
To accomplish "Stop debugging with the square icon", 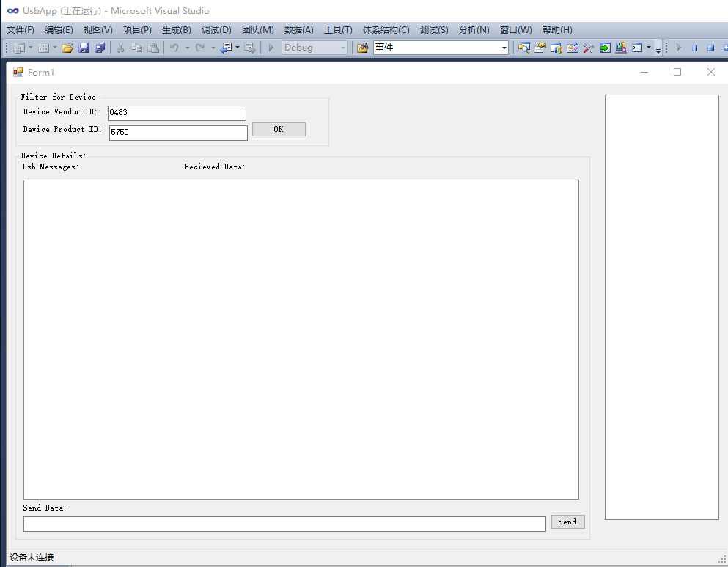I will pos(711,48).
